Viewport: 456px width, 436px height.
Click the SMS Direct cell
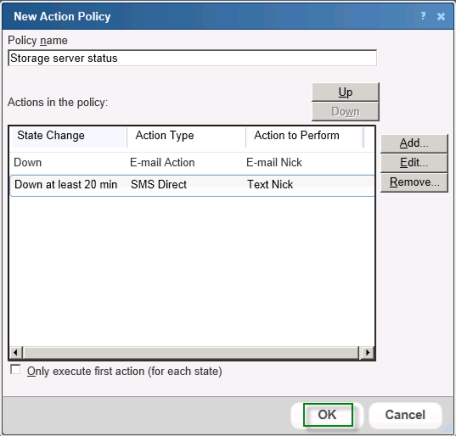[x=159, y=185]
